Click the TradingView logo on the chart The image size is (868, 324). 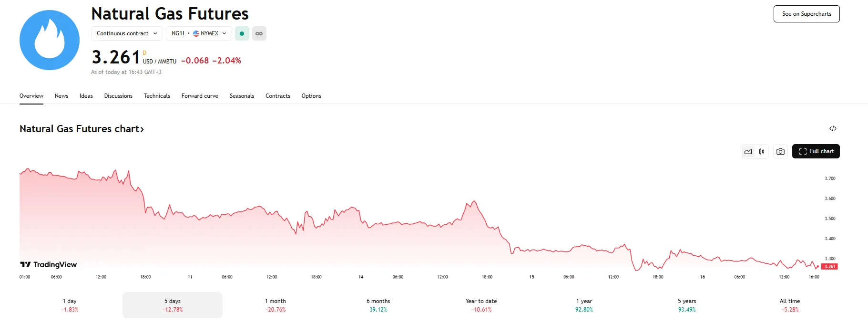49,264
